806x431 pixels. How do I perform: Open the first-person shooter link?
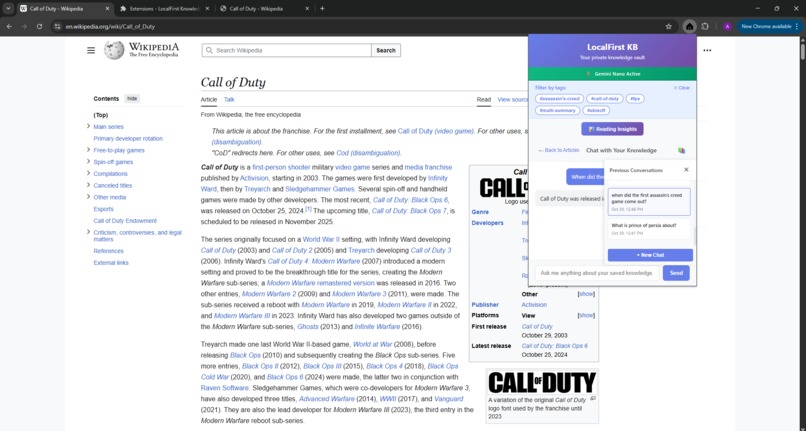point(281,167)
